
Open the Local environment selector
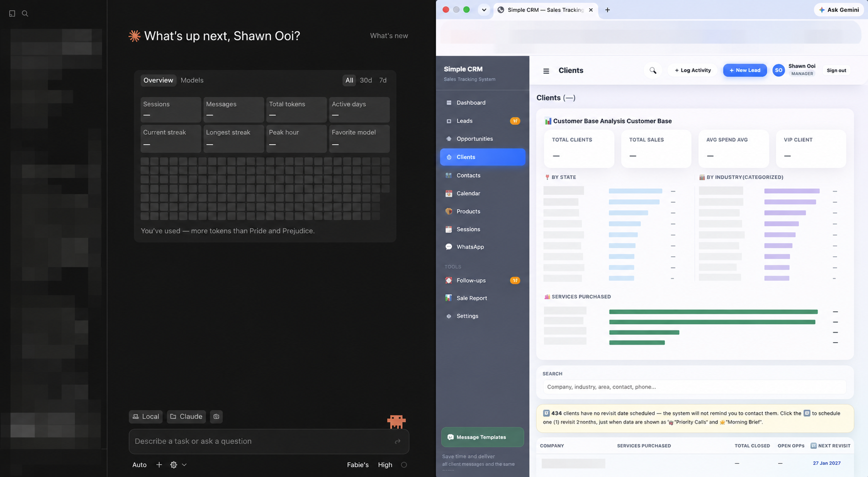point(146,416)
